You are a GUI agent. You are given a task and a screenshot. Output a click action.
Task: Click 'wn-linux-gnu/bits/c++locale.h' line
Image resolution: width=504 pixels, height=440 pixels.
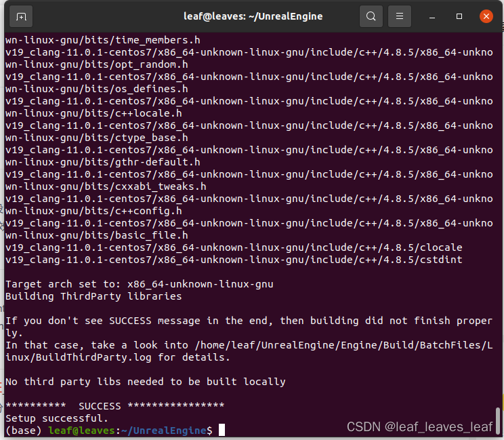[x=93, y=113]
